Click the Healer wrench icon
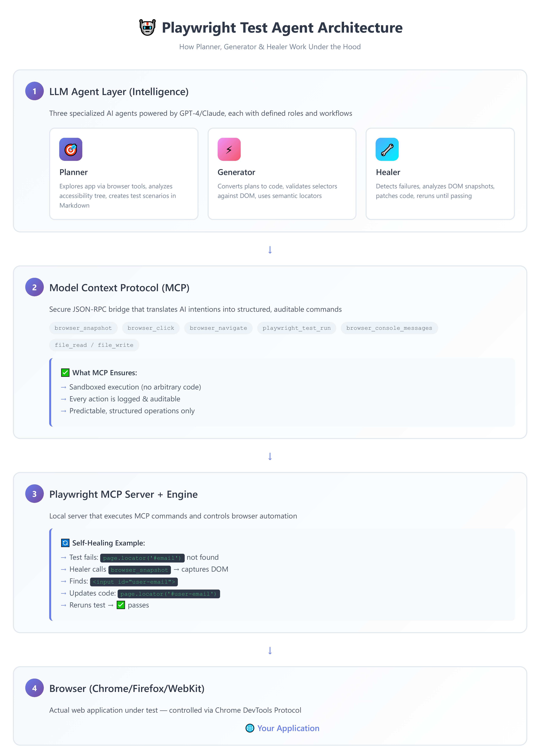The width and height of the screenshot is (538, 756). click(x=387, y=149)
